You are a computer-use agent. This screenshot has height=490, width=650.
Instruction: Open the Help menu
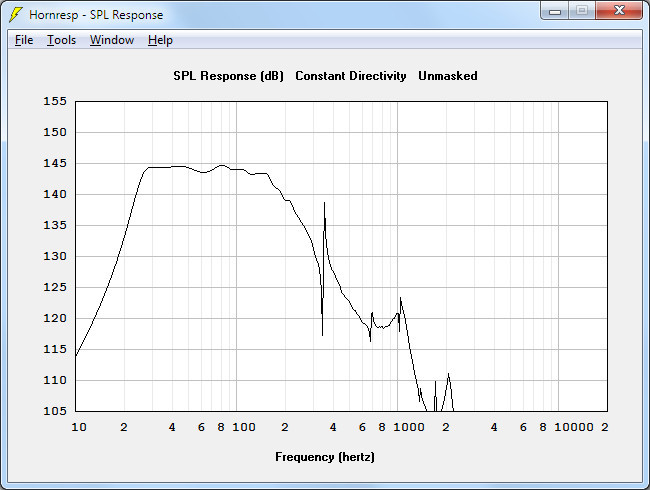(160, 40)
